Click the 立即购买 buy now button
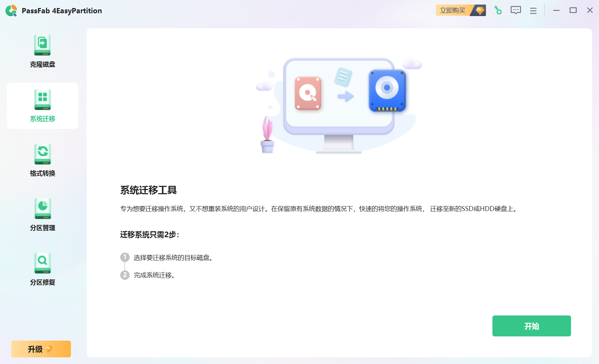 pos(461,10)
